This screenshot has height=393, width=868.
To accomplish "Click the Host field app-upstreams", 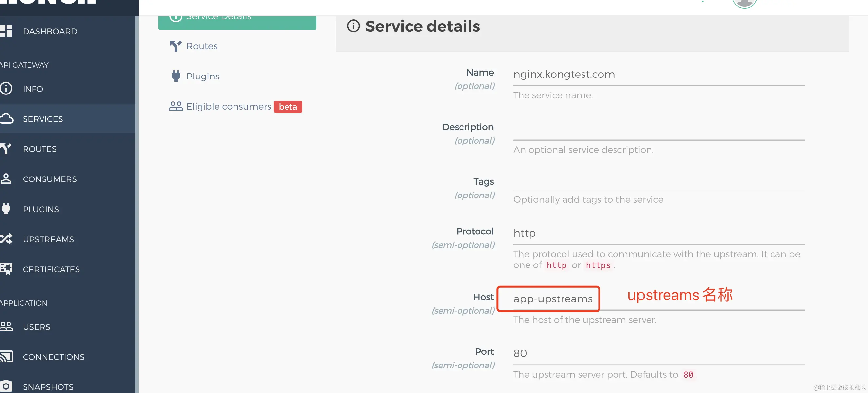I will (x=553, y=299).
